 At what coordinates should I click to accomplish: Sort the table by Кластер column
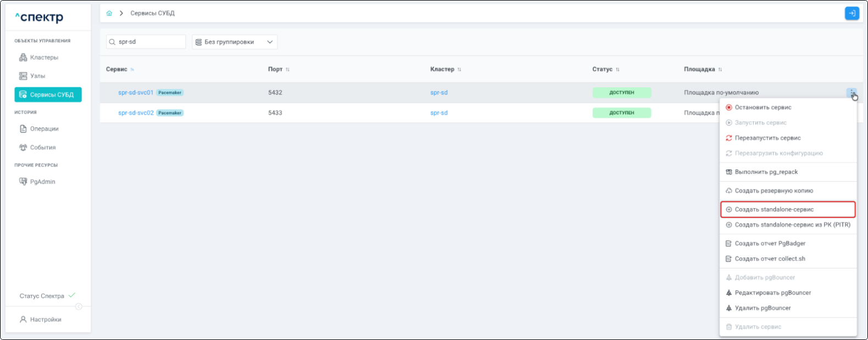459,70
